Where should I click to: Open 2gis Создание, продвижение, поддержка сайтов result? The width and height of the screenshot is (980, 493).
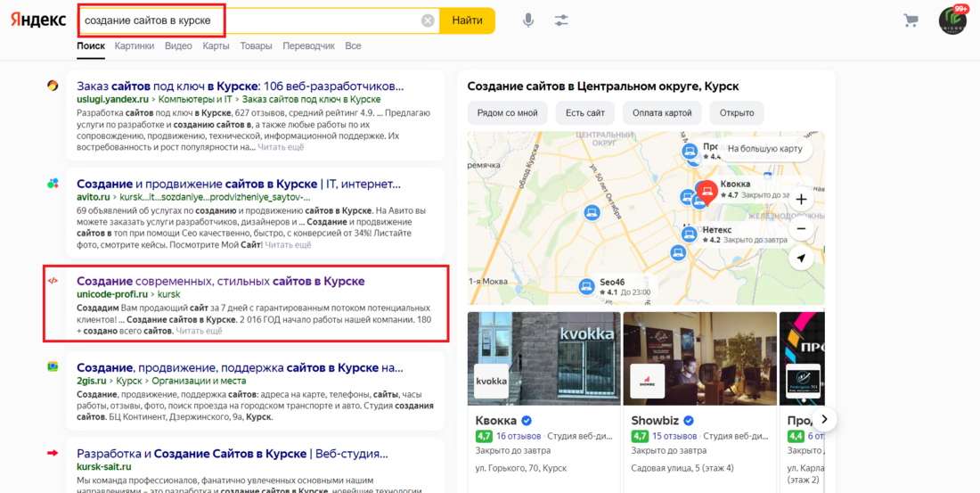(x=240, y=367)
